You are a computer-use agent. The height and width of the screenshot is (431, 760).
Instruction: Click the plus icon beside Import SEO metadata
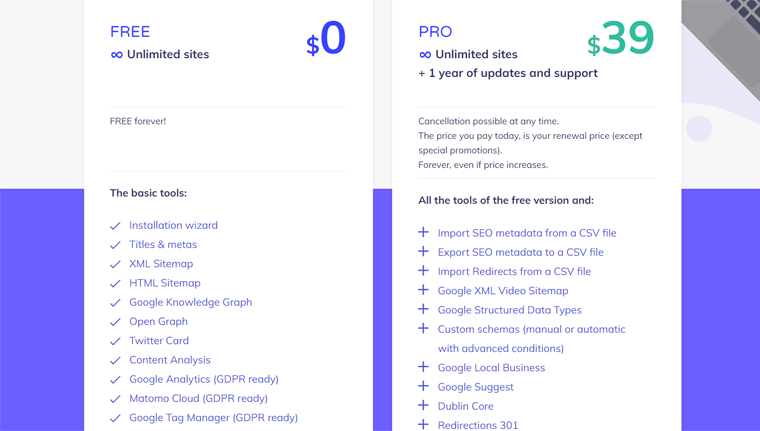(424, 232)
